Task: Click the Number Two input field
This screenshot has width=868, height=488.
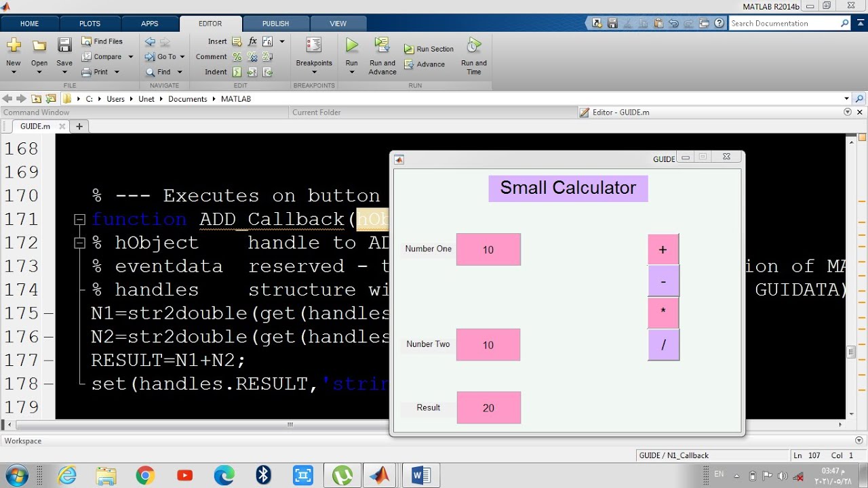Action: point(488,345)
